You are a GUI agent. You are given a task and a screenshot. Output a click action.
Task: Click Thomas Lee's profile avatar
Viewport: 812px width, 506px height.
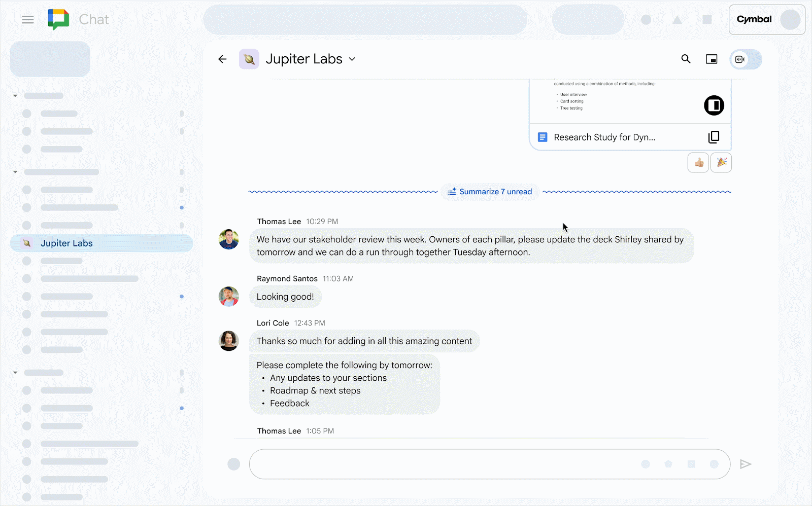[229, 239]
